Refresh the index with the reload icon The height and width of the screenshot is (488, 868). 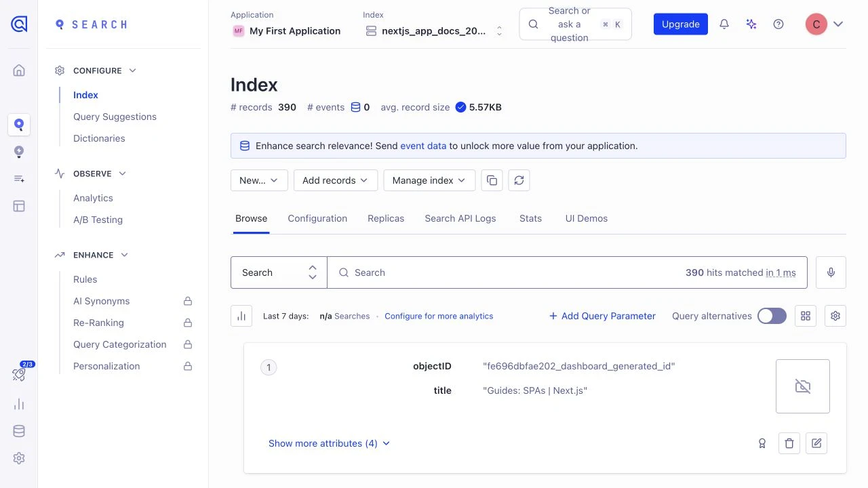519,180
